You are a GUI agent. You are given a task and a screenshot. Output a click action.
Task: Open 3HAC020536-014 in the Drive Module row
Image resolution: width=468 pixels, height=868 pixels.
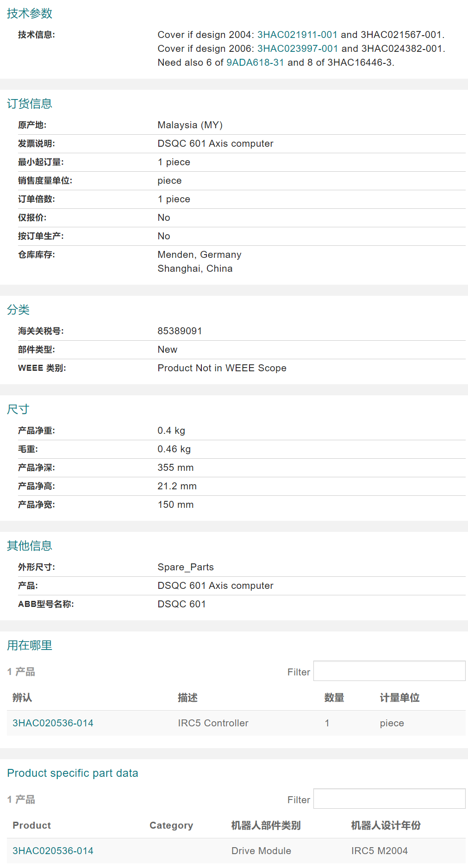click(x=53, y=851)
